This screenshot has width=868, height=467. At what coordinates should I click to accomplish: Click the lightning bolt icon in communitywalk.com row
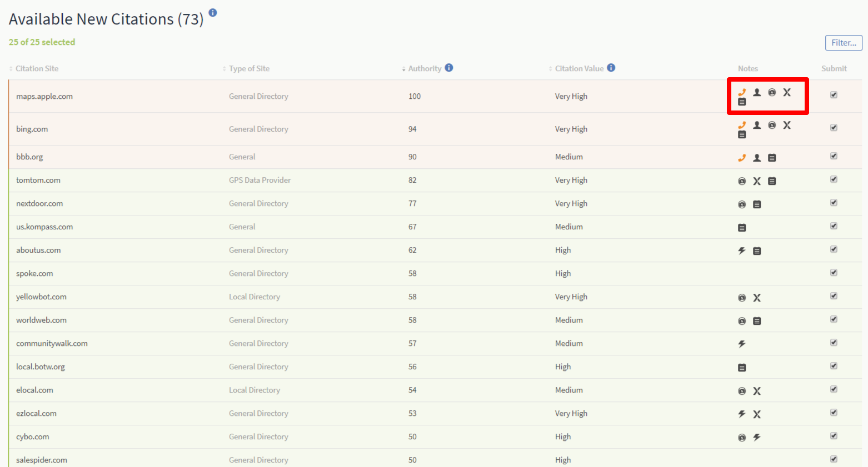tap(742, 344)
